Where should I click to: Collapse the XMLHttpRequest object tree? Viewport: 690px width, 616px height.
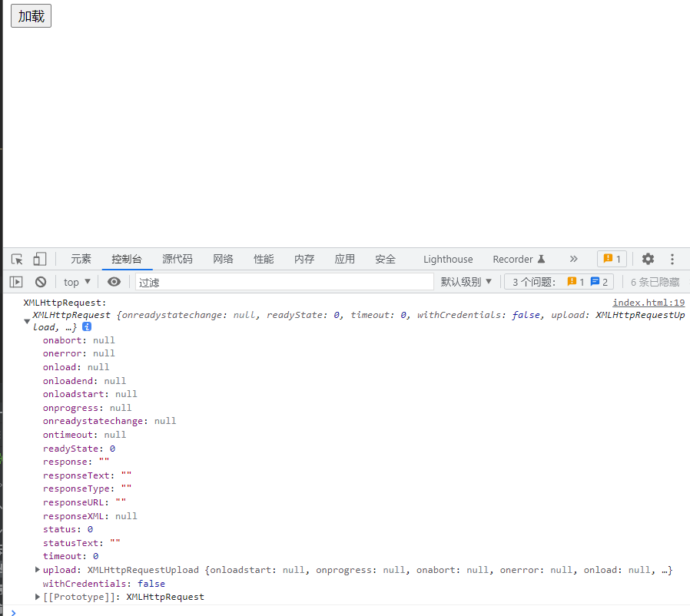pyautogui.click(x=28, y=321)
